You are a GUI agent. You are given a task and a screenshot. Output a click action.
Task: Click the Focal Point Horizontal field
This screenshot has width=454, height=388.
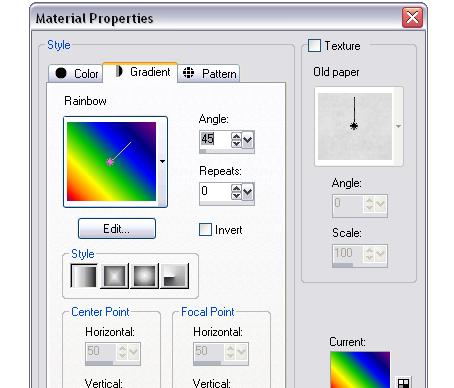coord(208,351)
